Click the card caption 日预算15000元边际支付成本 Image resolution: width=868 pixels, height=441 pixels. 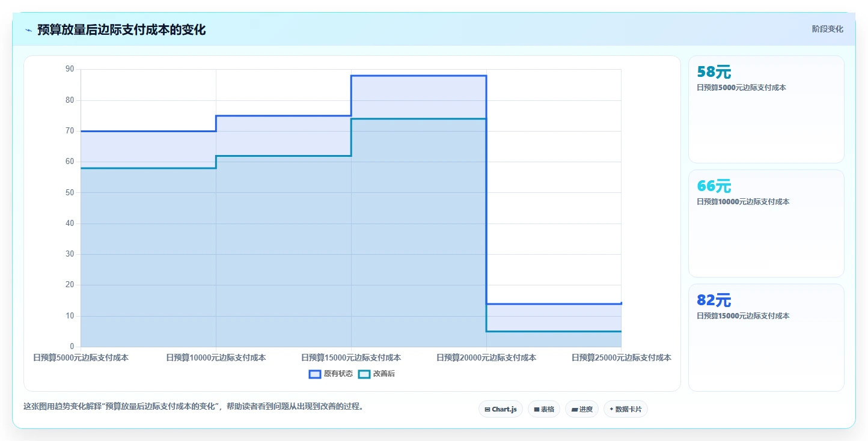[x=743, y=316]
